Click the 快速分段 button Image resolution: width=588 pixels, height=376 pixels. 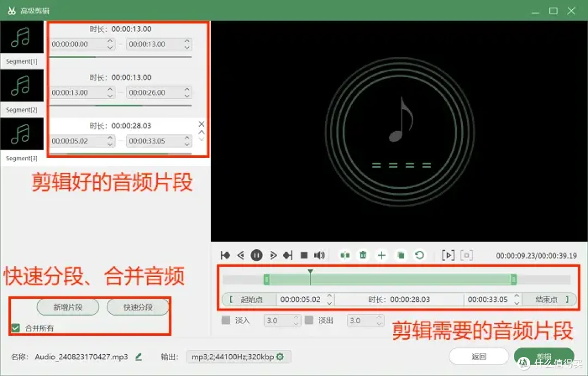click(x=138, y=307)
